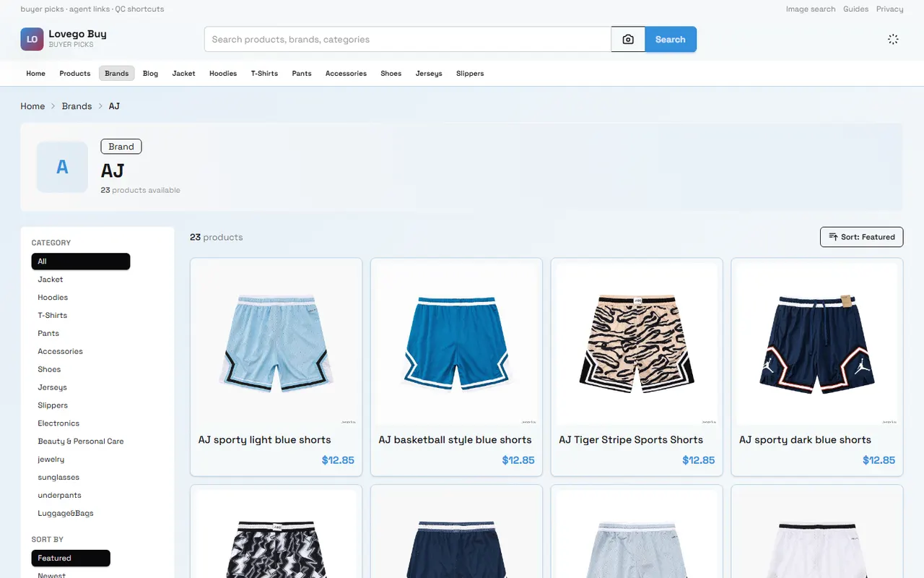
Task: Filter by Jacket in category sidebar
Action: click(81, 280)
